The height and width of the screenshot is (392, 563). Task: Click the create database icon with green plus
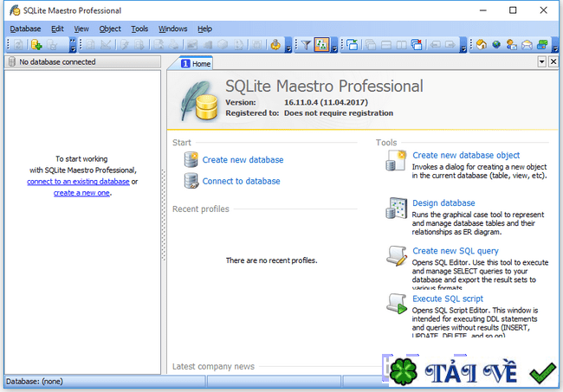pos(36,45)
